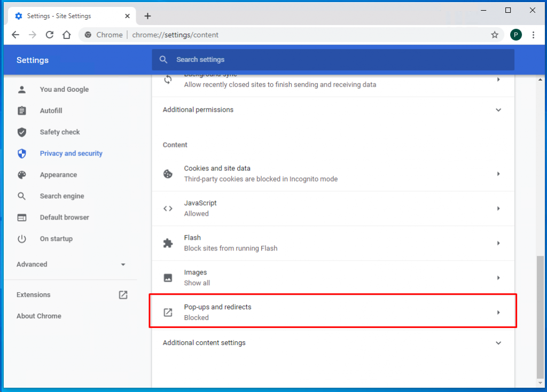Screen dimensions: 547x392
Task: Click 'Show all' under Images
Action: coord(197,283)
